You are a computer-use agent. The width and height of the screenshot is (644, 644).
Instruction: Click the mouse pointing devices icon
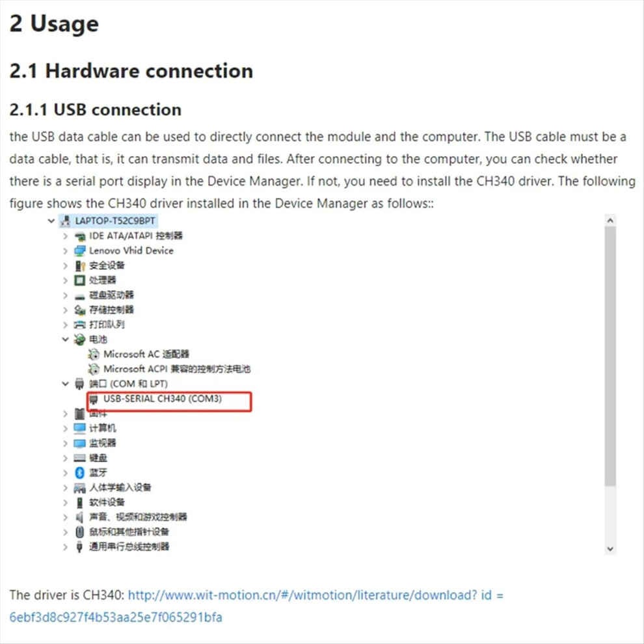click(x=79, y=532)
